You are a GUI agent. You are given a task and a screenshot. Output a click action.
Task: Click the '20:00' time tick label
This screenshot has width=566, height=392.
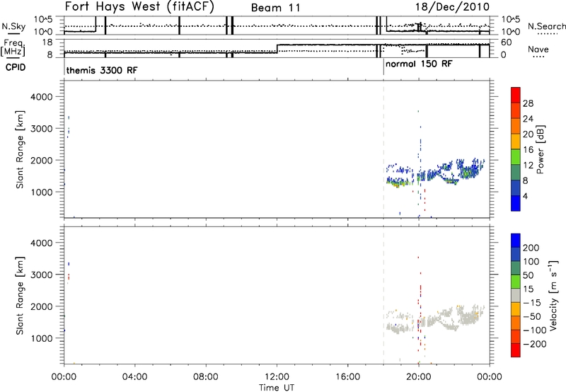(x=419, y=377)
